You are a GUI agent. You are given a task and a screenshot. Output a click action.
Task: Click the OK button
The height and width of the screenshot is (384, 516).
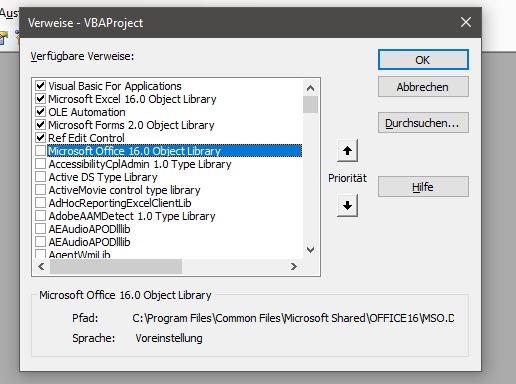[423, 60]
